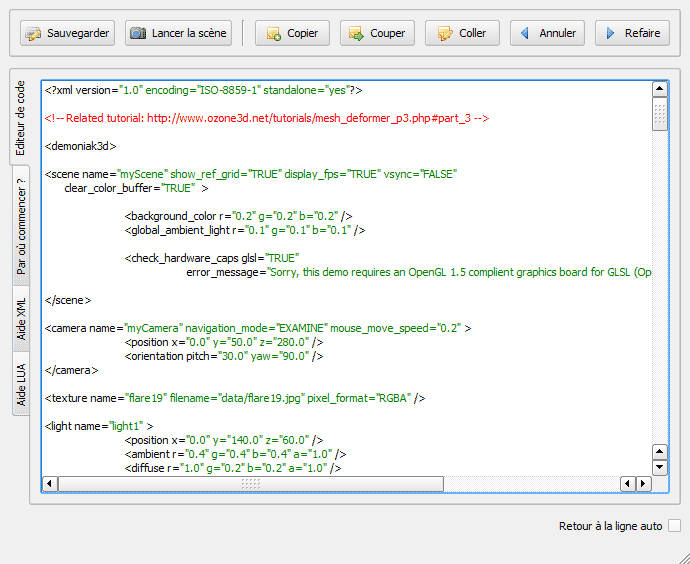690x564 pixels.
Task: Click the camera name="myCamera" line
Action: click(x=258, y=328)
